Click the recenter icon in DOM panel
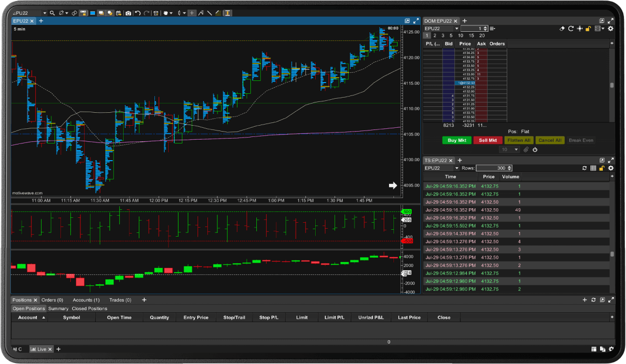 (x=580, y=29)
